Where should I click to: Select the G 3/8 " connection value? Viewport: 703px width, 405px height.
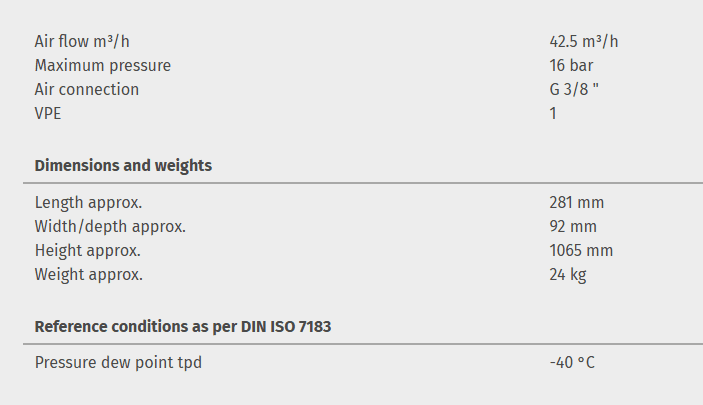click(x=575, y=89)
